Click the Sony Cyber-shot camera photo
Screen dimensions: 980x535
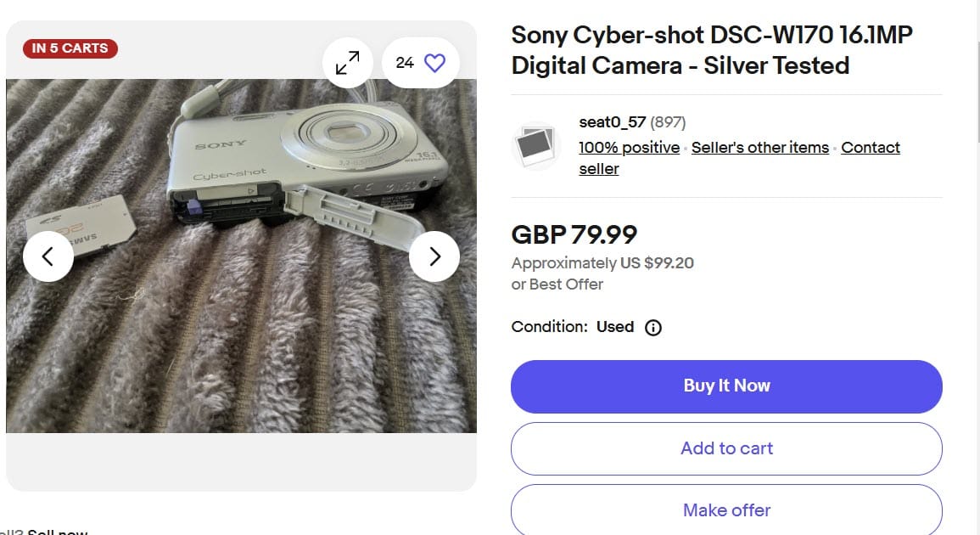(x=241, y=255)
